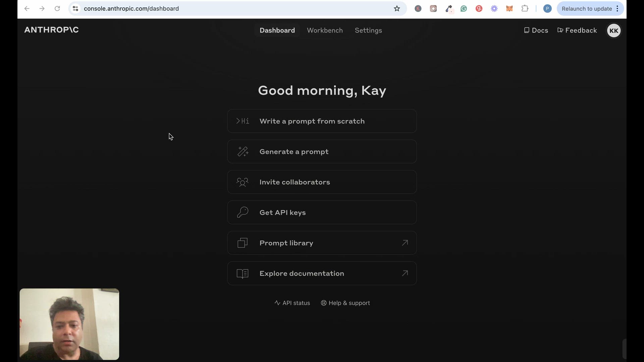Select Invite collaborators
This screenshot has height=362, width=644.
pos(322,182)
